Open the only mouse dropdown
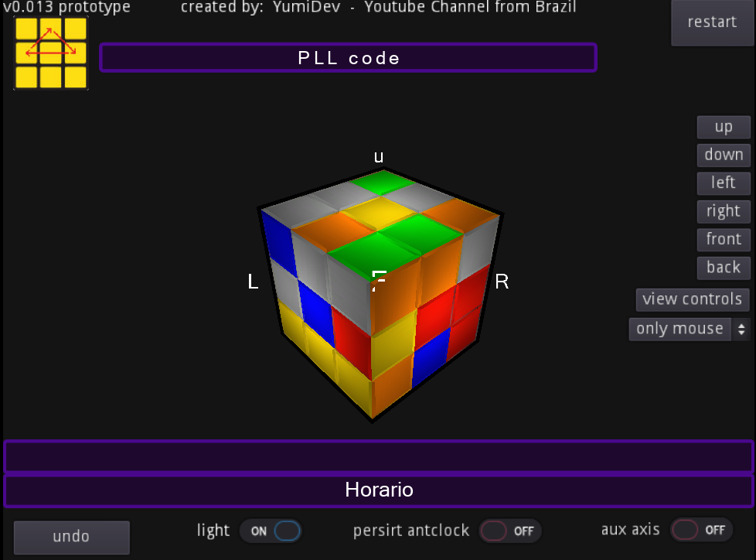The height and width of the screenshot is (560, 756). (x=680, y=329)
